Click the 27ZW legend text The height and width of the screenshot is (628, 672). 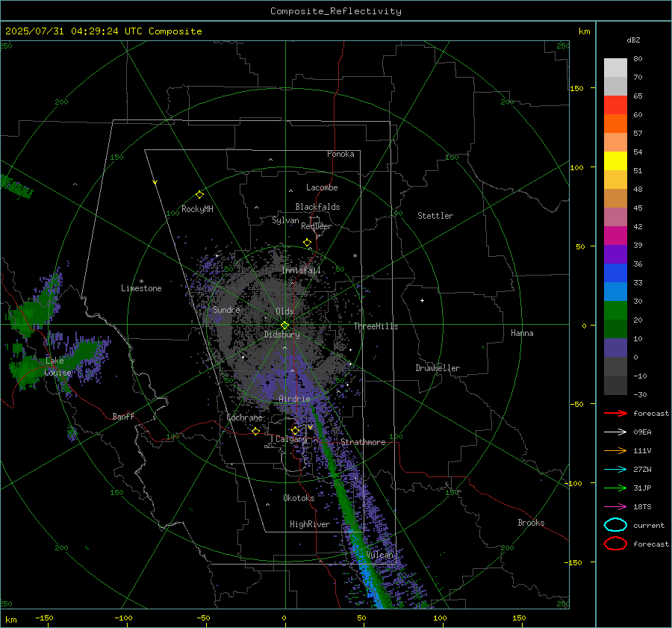pos(642,470)
